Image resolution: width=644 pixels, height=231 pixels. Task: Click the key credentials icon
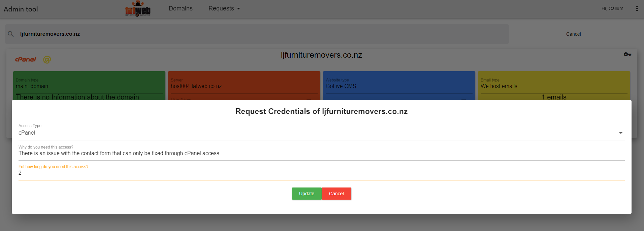[627, 54]
